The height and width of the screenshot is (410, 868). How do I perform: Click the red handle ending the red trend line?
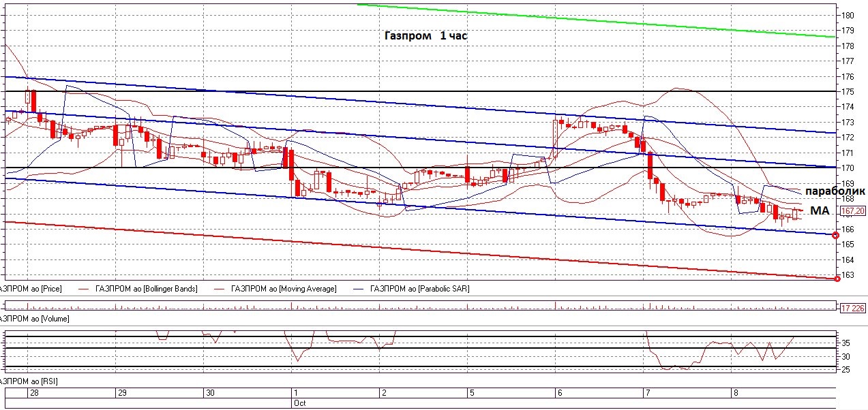(837, 279)
